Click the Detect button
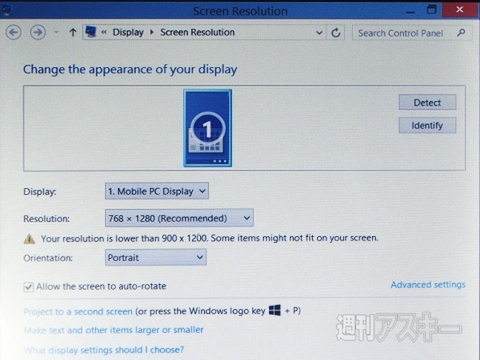This screenshot has width=480, height=360. [427, 102]
